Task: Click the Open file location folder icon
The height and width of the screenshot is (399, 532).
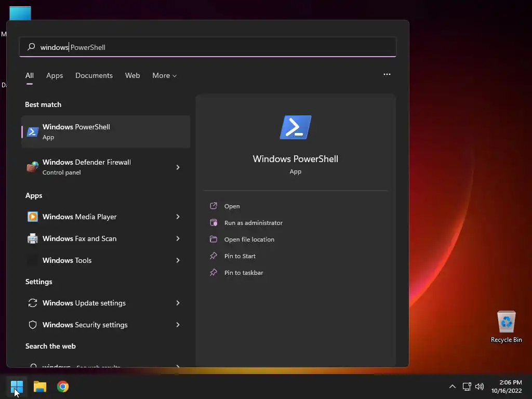Action: (x=214, y=239)
